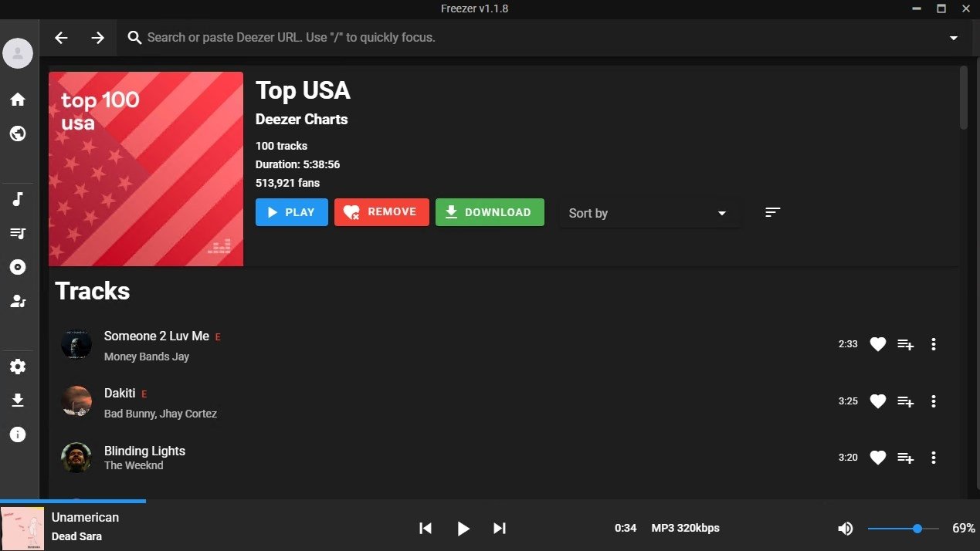Click the MP3 320kbps quality label
The height and width of the screenshot is (551, 980).
tap(686, 528)
